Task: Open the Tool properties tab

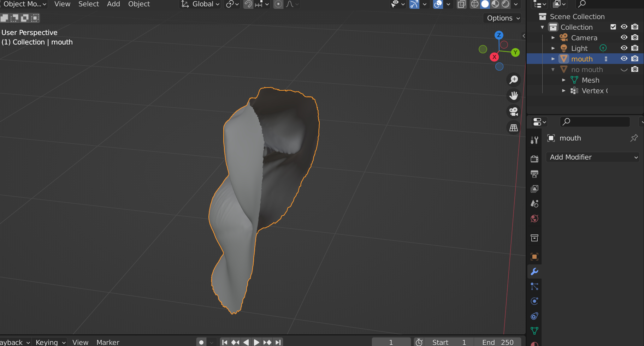Action: pos(534,140)
